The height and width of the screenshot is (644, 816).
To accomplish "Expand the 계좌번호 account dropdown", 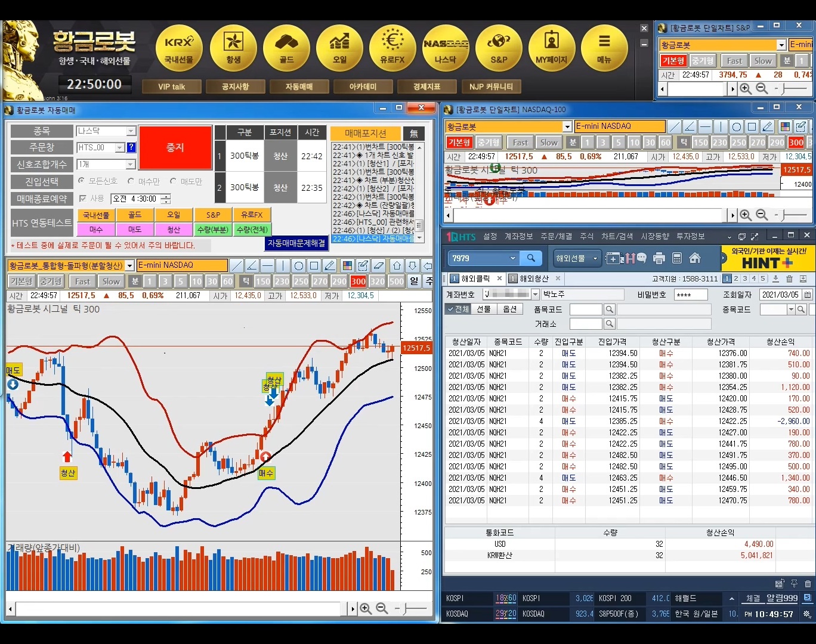I will click(535, 295).
